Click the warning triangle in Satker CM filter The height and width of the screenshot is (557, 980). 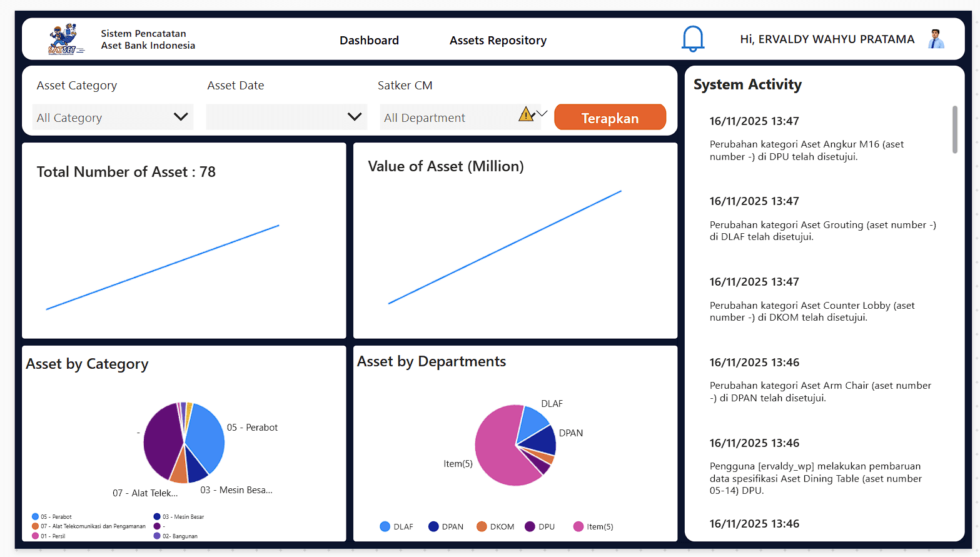click(x=526, y=113)
